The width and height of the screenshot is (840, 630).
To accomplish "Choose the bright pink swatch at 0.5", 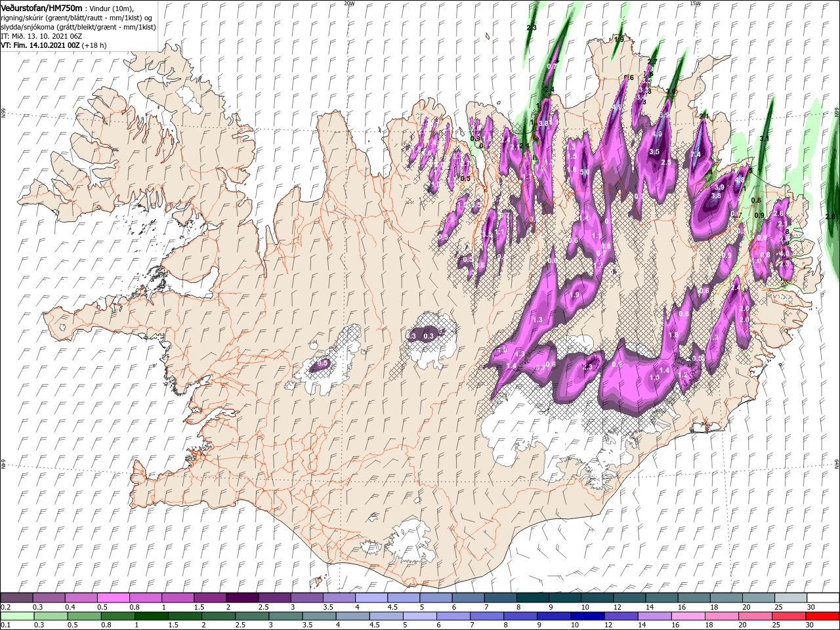I will click(x=113, y=598).
